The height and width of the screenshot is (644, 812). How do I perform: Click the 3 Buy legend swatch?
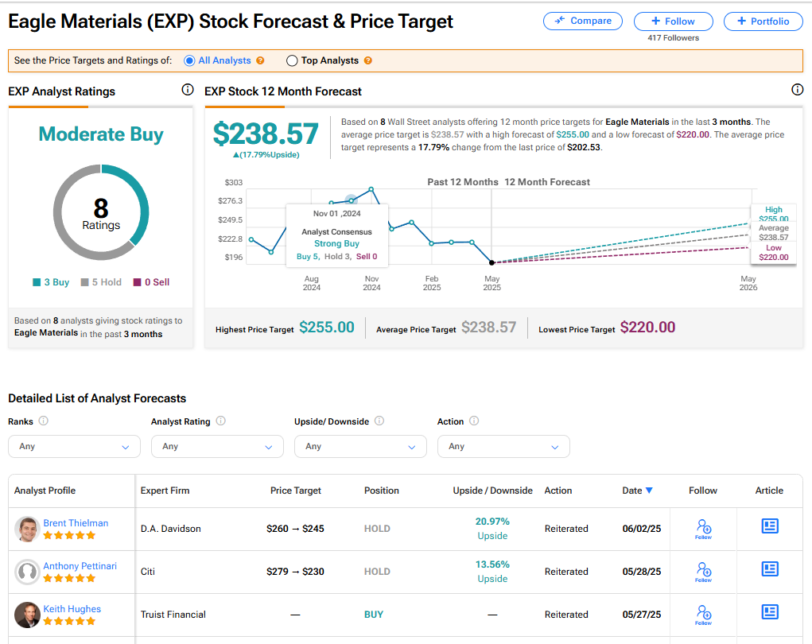(x=37, y=282)
